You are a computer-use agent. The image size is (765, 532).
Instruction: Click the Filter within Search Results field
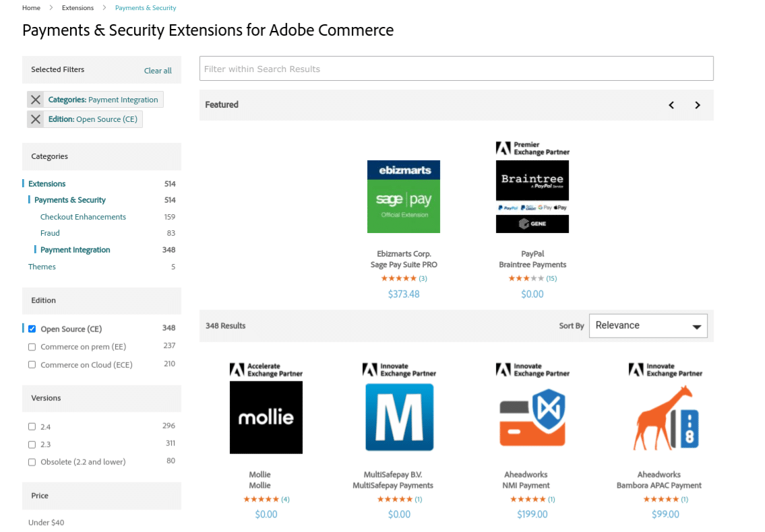[x=456, y=69]
